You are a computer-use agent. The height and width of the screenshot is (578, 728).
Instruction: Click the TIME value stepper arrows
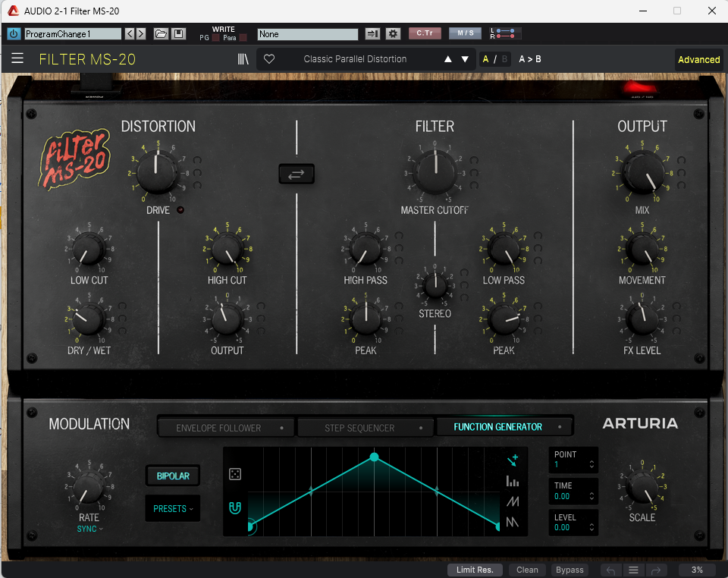591,496
